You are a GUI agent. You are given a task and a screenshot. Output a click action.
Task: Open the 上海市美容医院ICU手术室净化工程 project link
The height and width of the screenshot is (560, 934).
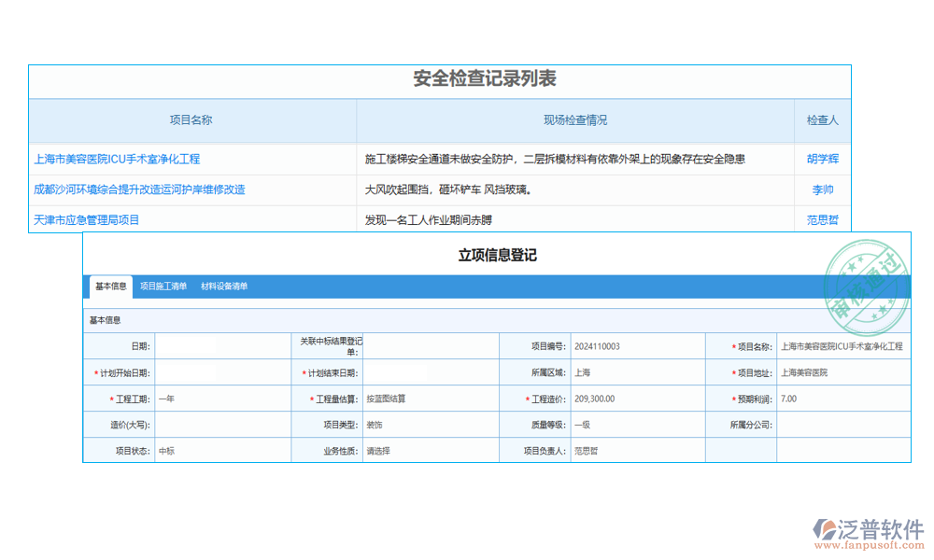[118, 159]
